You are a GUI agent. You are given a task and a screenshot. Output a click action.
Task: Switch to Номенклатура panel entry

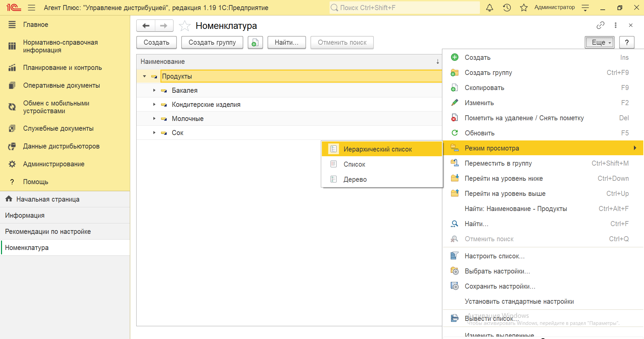pos(65,248)
